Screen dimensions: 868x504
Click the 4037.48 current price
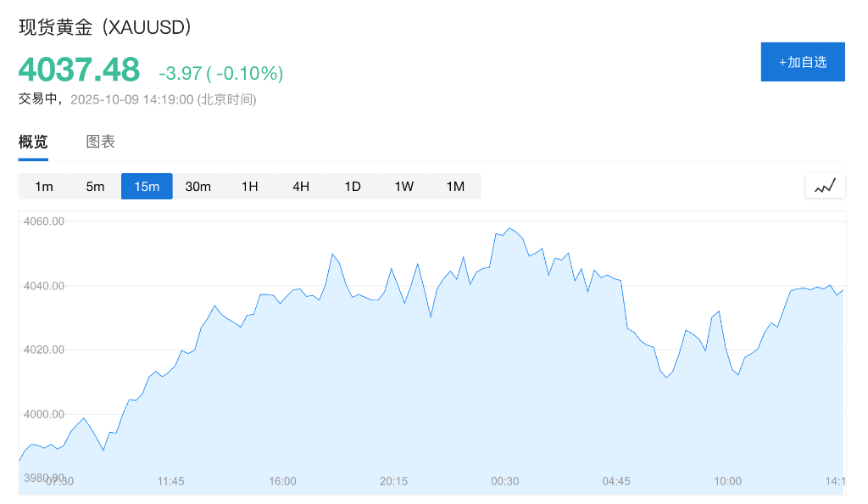point(79,70)
